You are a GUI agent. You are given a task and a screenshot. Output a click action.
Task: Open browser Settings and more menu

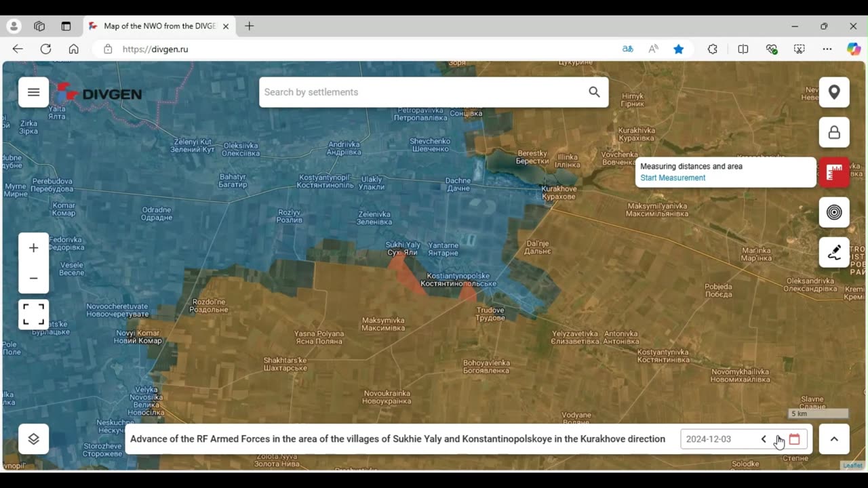click(x=827, y=49)
